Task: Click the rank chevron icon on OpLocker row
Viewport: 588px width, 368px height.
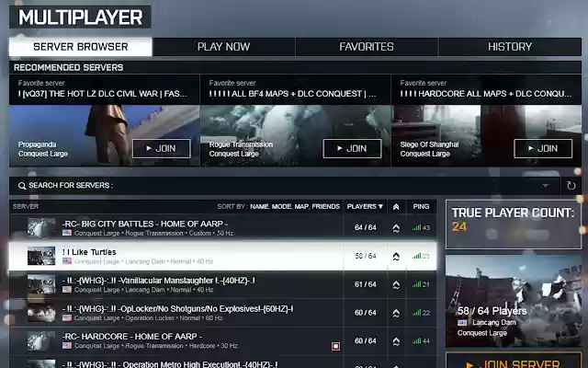Action: pos(396,313)
